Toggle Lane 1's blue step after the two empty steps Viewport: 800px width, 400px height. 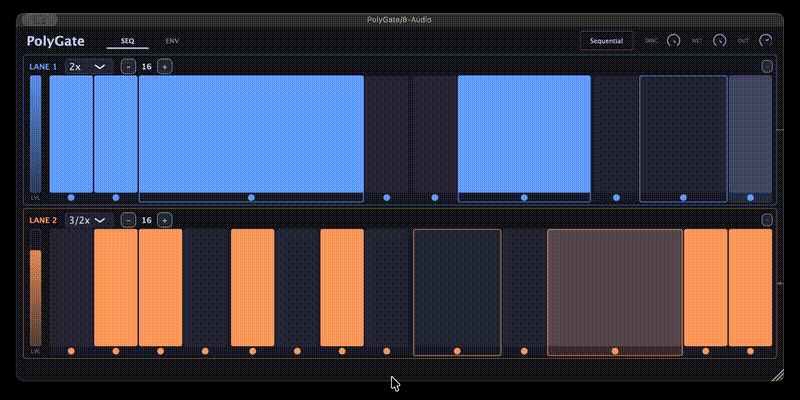[x=524, y=134]
